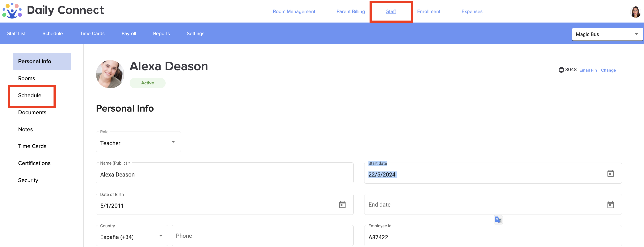The image size is (644, 247).
Task: Open the Magic Bus center dropdown
Action: pyautogui.click(x=607, y=34)
